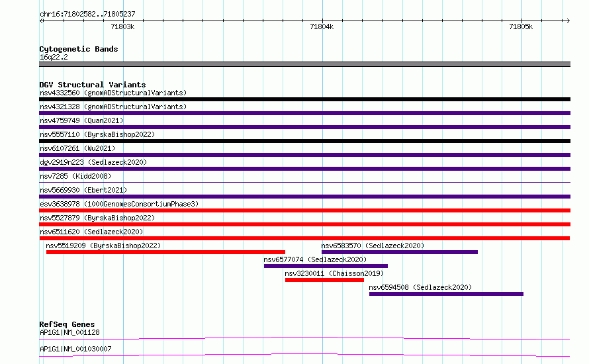Select nsv5669930 (Ebert2021) label
The width and height of the screenshot is (589, 364).
pos(83,190)
